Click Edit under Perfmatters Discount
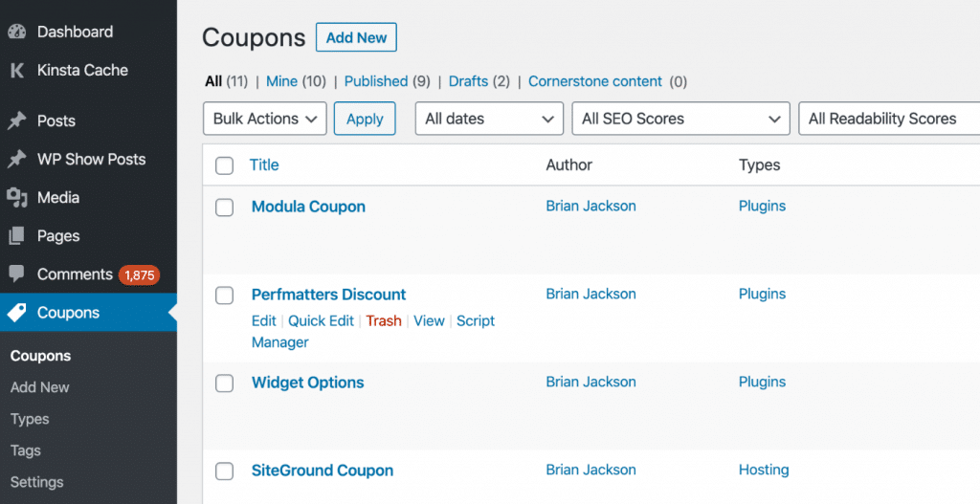The image size is (980, 504). coord(264,321)
